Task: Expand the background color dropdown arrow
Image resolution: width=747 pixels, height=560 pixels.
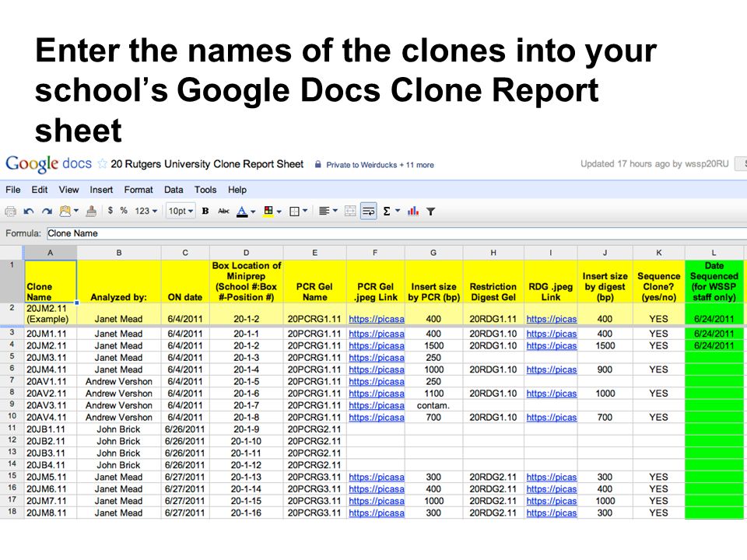Action: (279, 211)
